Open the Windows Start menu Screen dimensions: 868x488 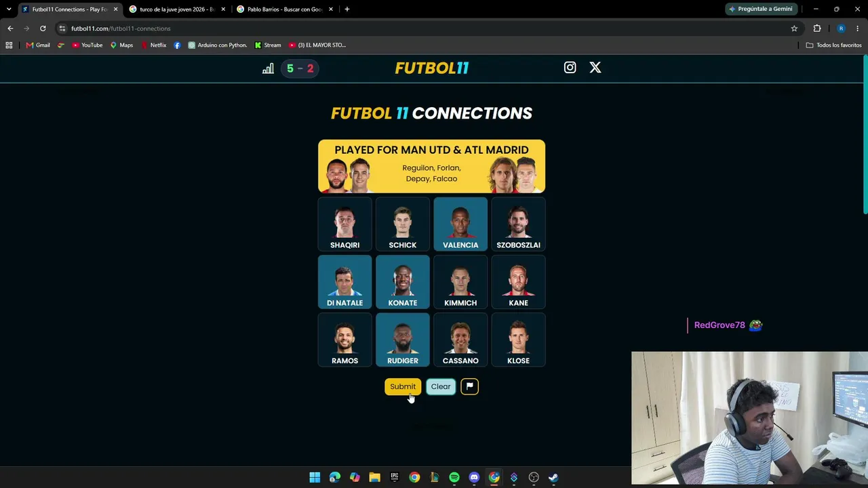[x=315, y=478]
